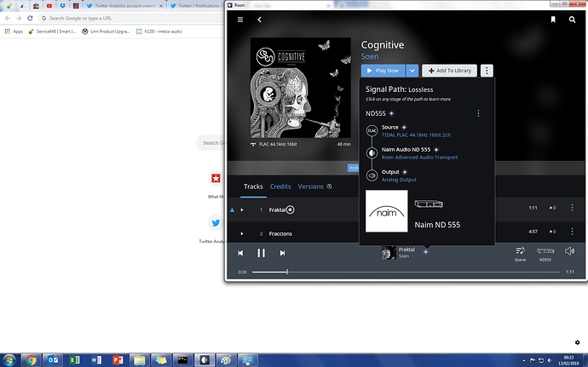
Task: Click the red star shortcut tile in Chrome
Action: (x=216, y=179)
